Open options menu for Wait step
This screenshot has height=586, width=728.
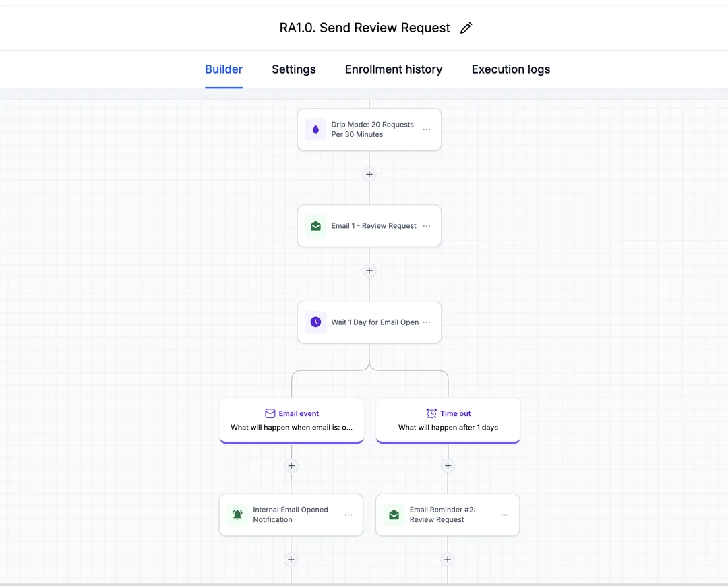[x=427, y=322]
